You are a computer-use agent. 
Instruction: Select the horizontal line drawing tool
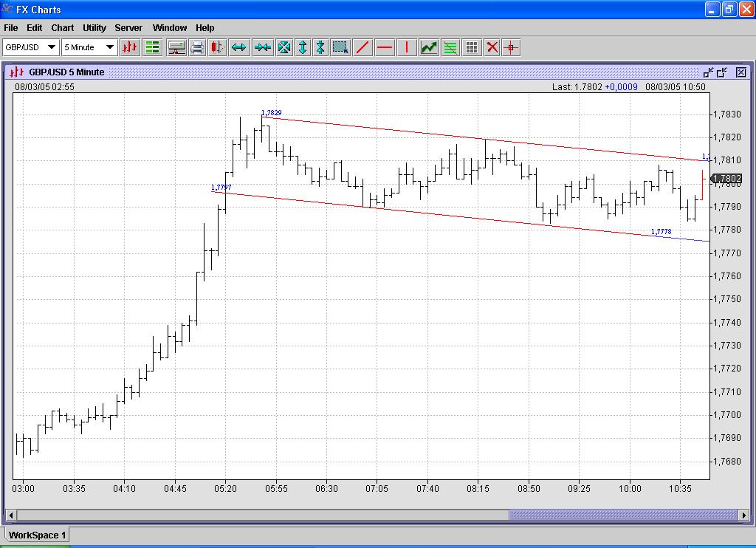click(385, 47)
